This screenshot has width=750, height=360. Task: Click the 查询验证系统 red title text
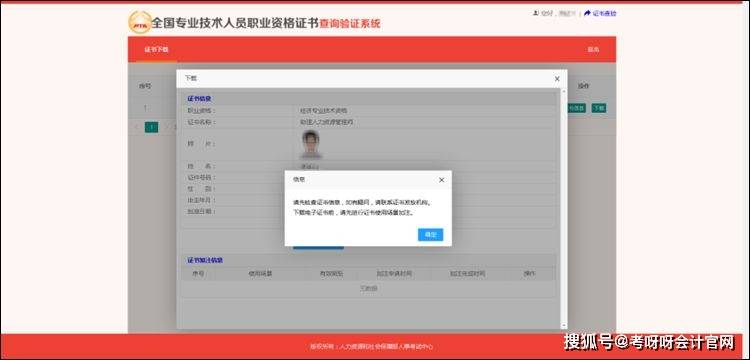pos(350,23)
